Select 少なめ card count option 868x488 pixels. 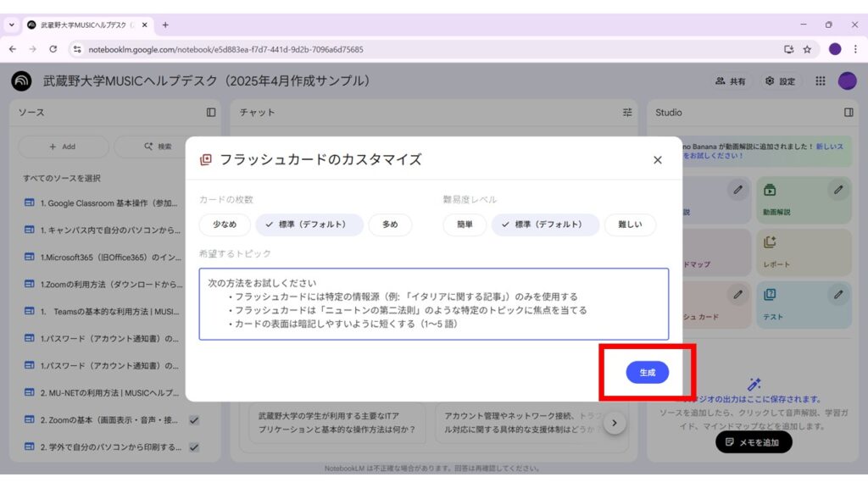click(225, 225)
